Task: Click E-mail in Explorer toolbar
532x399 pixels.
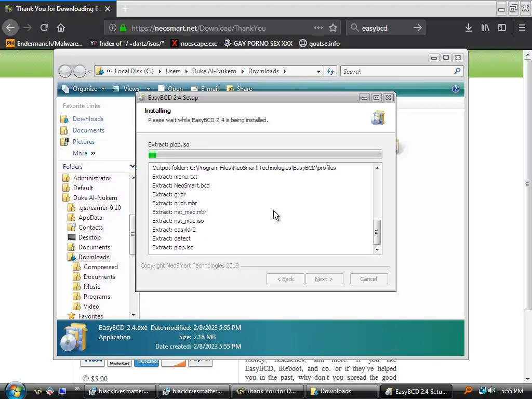Action: click(205, 89)
